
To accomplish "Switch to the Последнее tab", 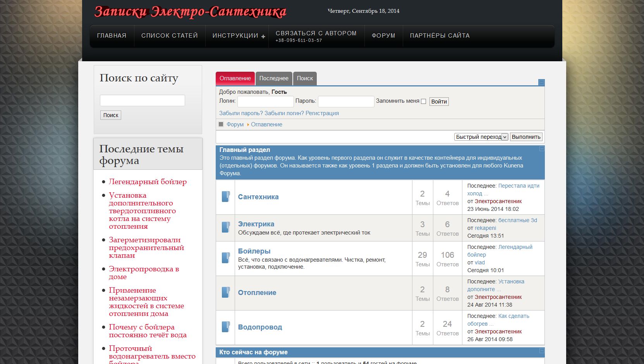I will click(x=274, y=78).
